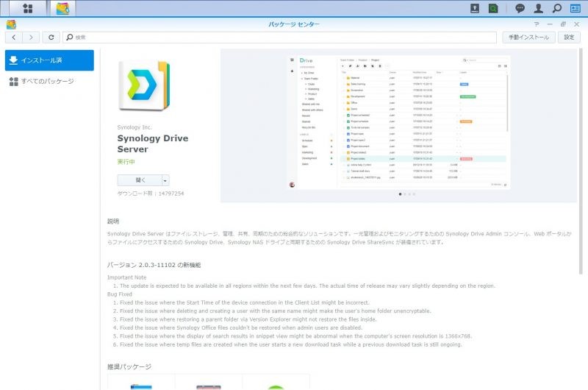Go back with the left arrow button

(x=13, y=37)
